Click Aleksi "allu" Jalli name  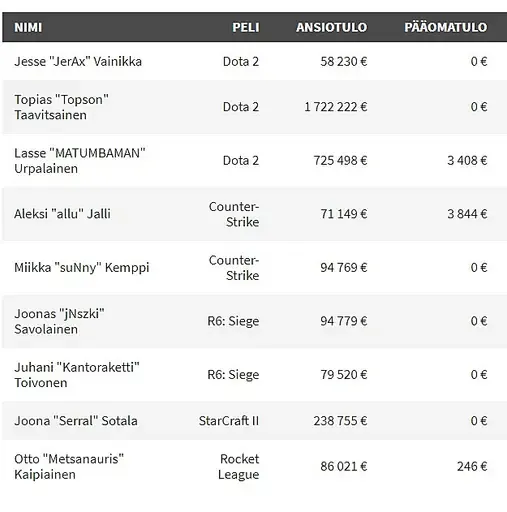62,214
